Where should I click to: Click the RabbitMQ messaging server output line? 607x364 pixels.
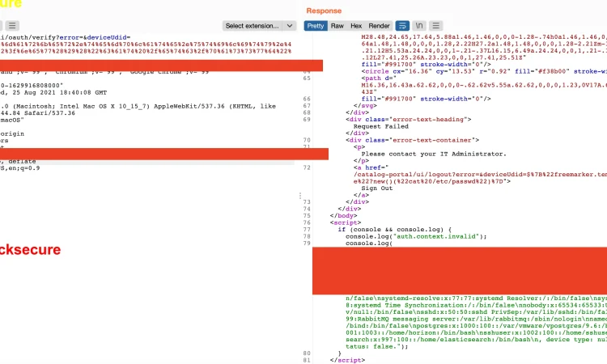point(476,320)
